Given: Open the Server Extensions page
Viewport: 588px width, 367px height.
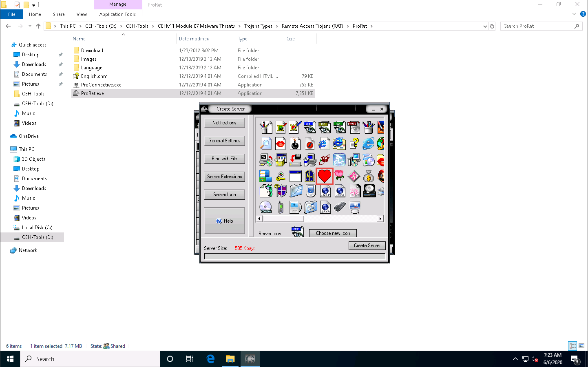Looking at the screenshot, I should coord(224,177).
